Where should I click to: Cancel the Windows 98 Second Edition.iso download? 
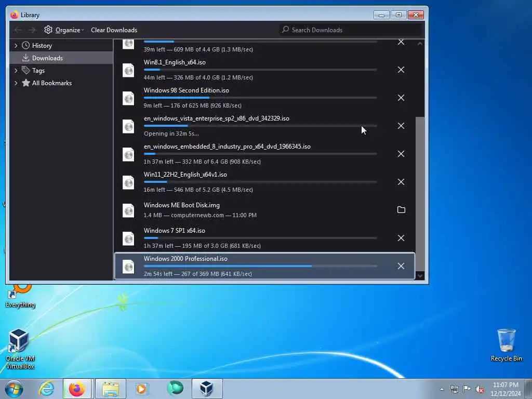[401, 98]
